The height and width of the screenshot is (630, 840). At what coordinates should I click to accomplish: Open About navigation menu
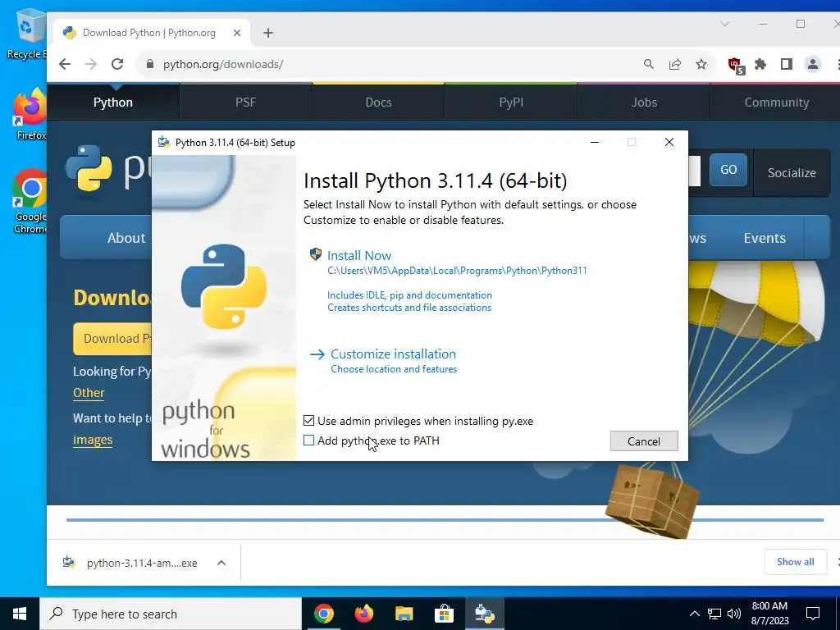click(x=126, y=238)
